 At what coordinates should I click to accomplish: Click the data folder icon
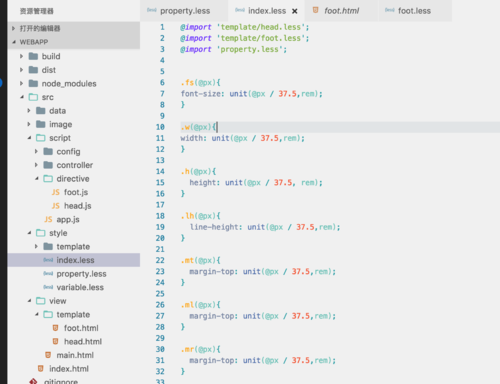pos(41,110)
